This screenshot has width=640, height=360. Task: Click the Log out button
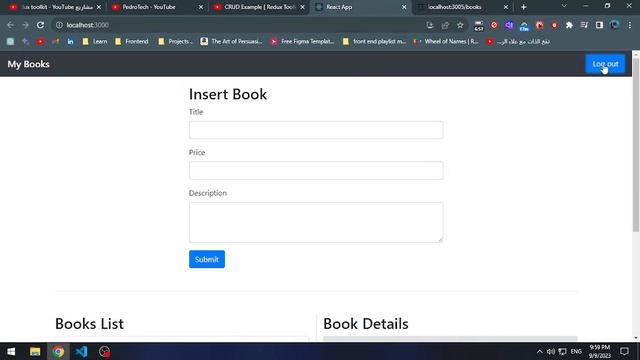click(x=605, y=64)
